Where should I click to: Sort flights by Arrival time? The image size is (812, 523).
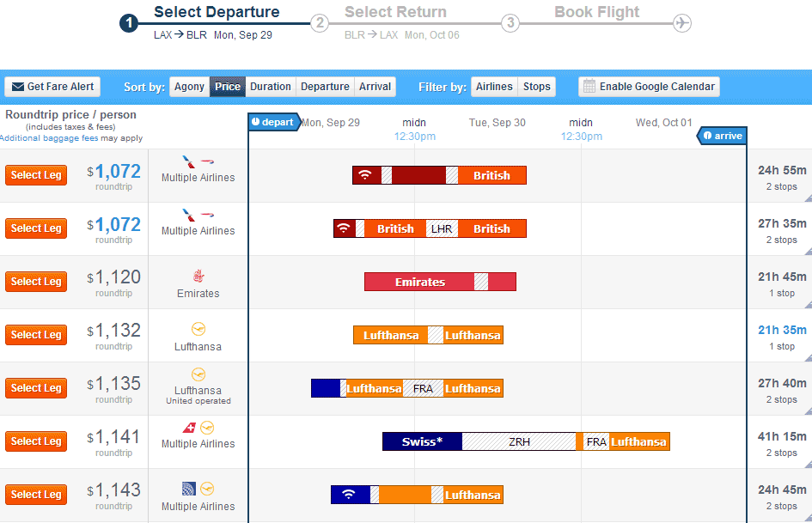click(x=375, y=87)
